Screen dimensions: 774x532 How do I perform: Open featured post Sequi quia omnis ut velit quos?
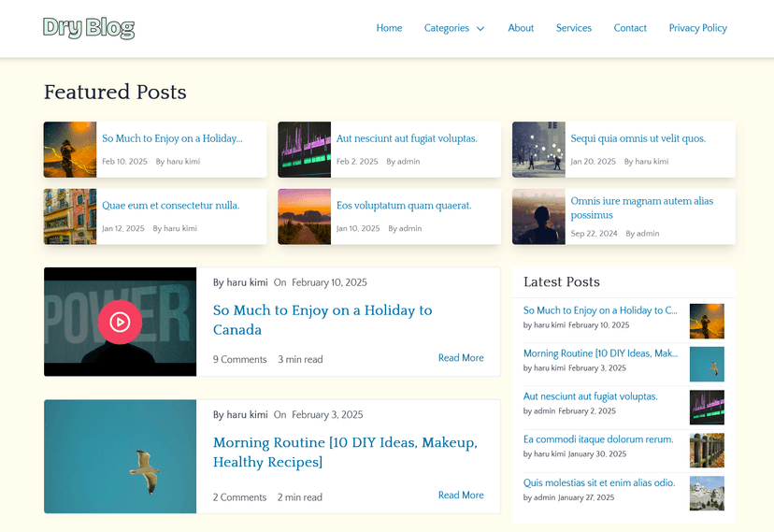(x=638, y=138)
